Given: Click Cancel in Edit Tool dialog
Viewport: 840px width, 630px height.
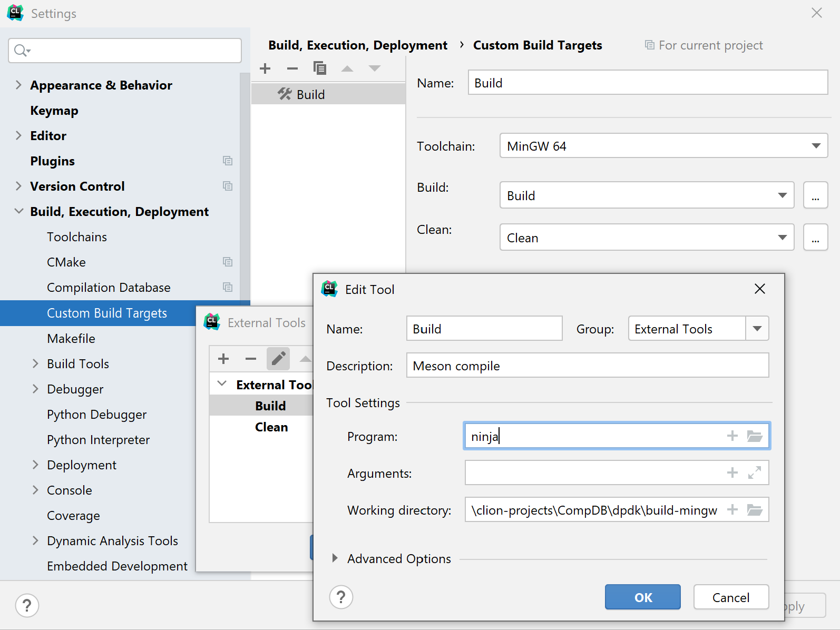Looking at the screenshot, I should click(731, 597).
